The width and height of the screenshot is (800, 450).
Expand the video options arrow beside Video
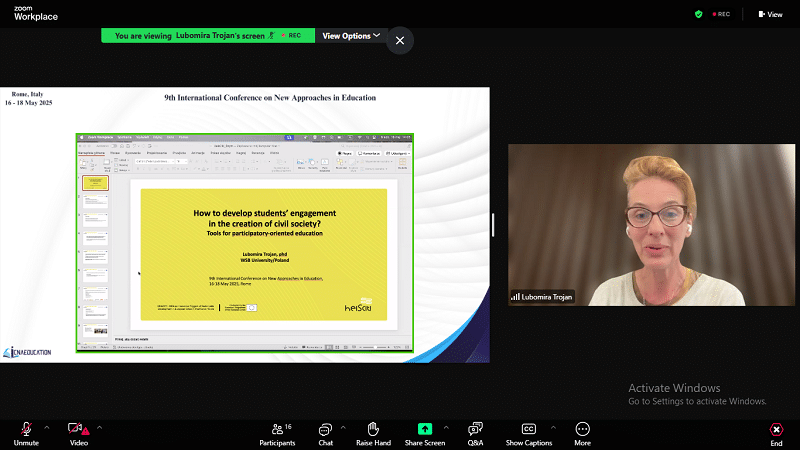(x=99, y=426)
